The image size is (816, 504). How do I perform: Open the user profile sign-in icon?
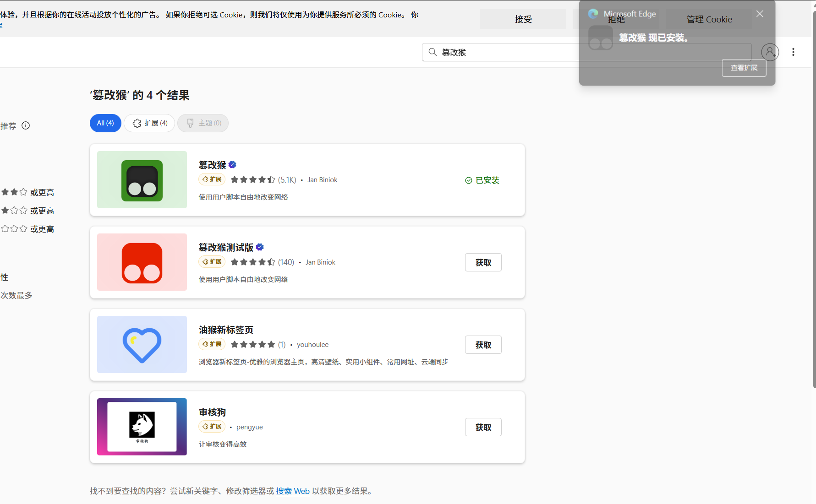[x=770, y=52]
